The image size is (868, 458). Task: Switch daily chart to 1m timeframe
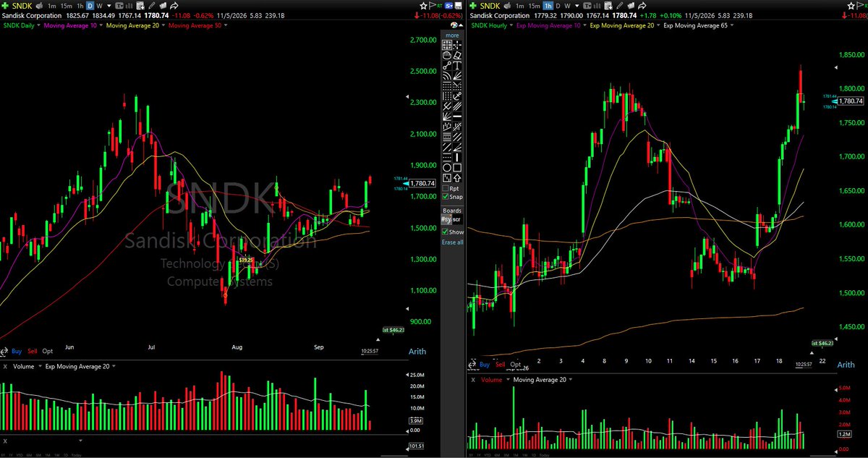pyautogui.click(x=51, y=6)
